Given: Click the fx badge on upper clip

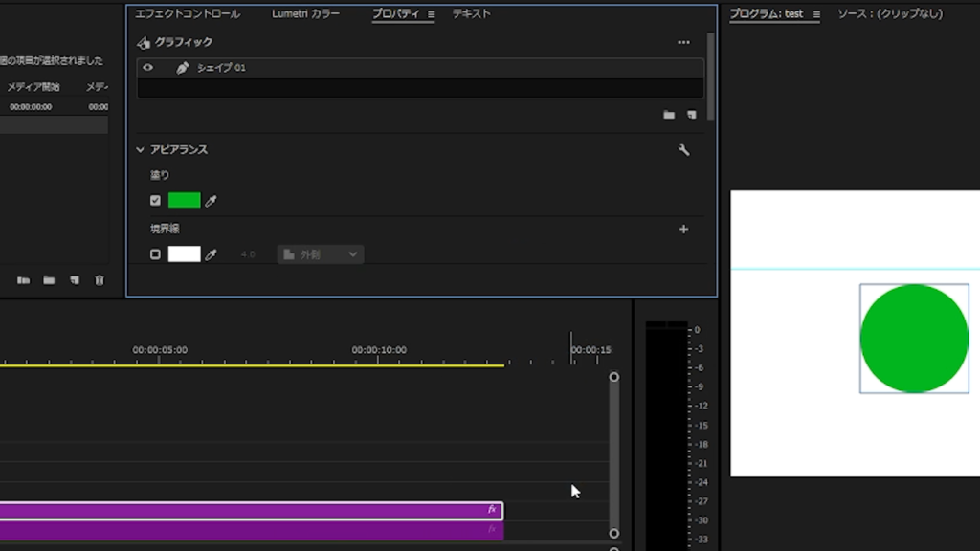Looking at the screenshot, I should coord(493,510).
